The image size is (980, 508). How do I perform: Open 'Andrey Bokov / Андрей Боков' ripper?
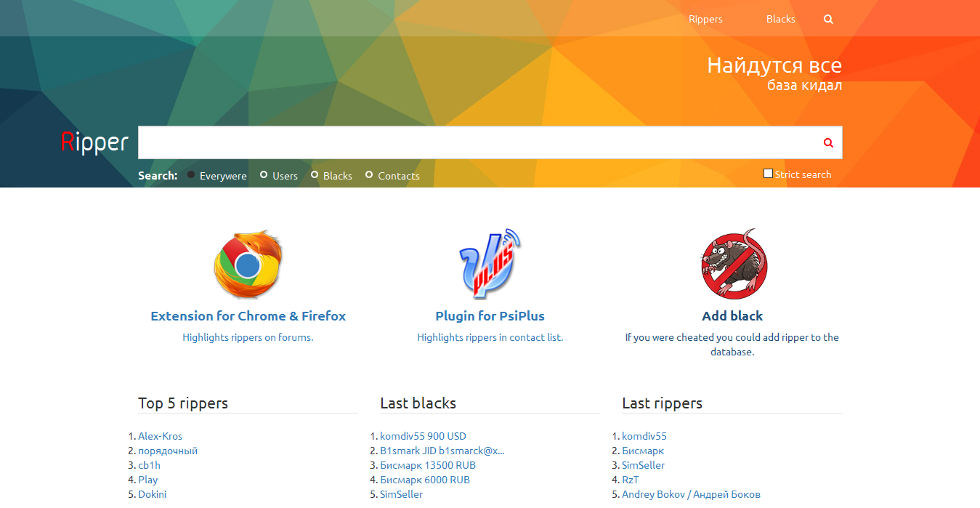coord(691,494)
